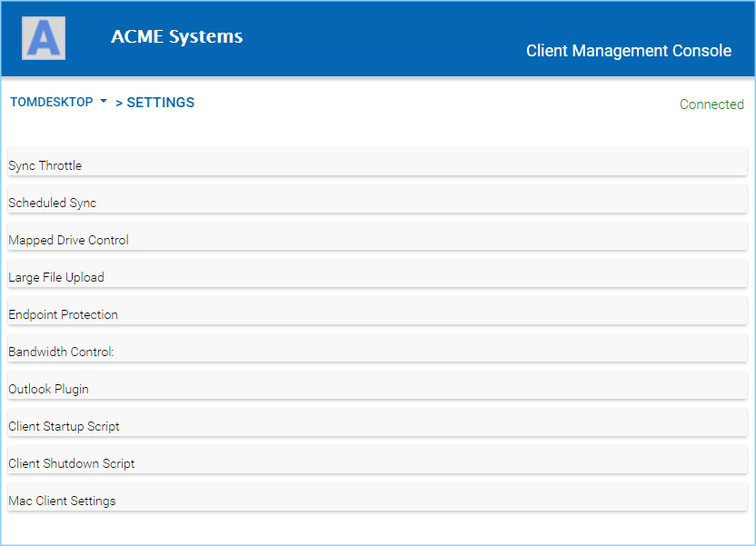Click the blue header banner area

pyautogui.click(x=377, y=38)
